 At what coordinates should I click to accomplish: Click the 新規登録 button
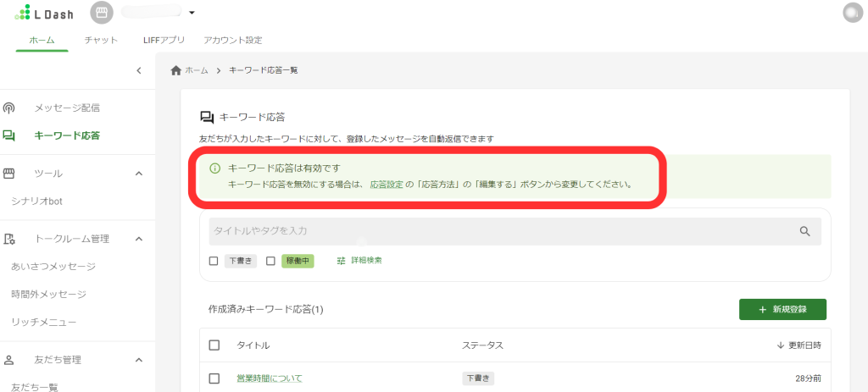pyautogui.click(x=782, y=310)
